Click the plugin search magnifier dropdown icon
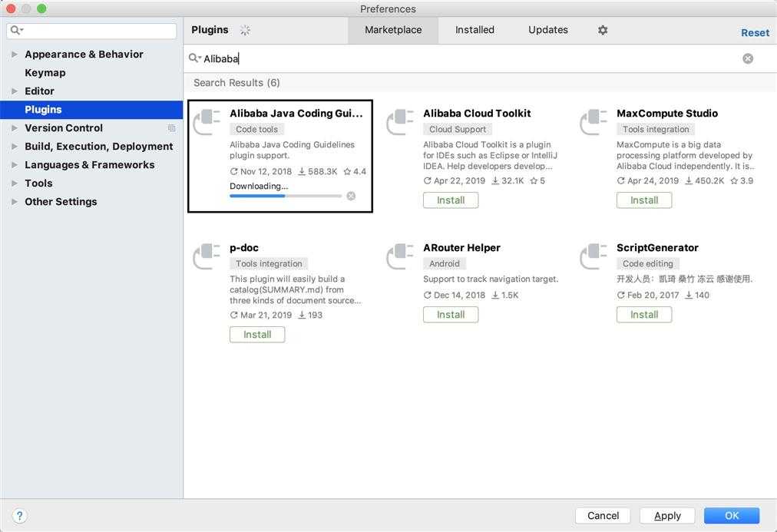Screen dimensions: 777x532 point(195,58)
